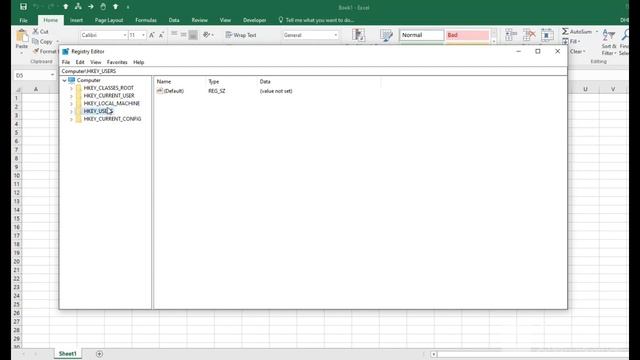The width and height of the screenshot is (640, 360).
Task: Click Conditional Formatting icon in Excel
Action: point(359,35)
